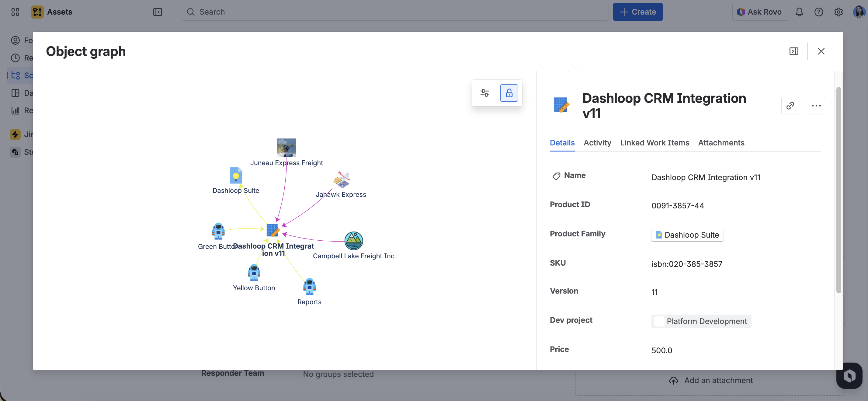Close the Object graph dialog
This screenshot has width=868, height=401.
(821, 51)
